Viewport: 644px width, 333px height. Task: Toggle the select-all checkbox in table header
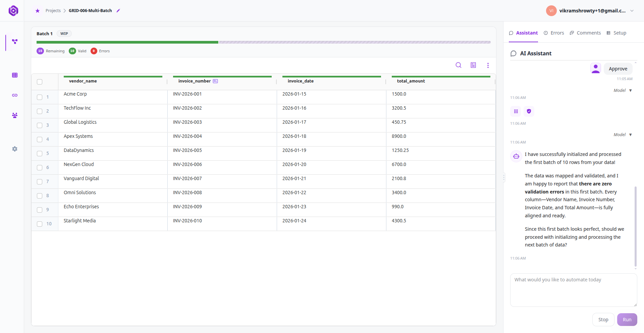pos(40,82)
